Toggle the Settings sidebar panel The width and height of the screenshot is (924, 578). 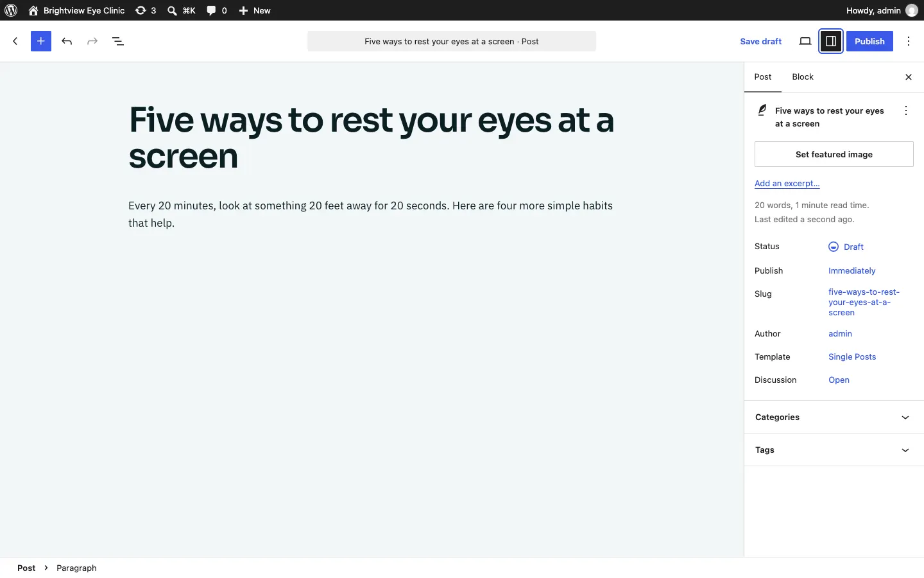[831, 41]
